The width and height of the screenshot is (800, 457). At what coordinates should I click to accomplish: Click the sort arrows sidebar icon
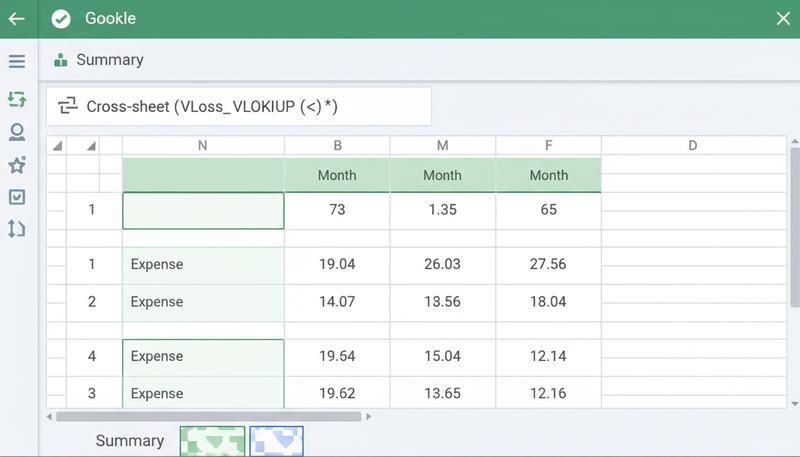click(x=17, y=228)
